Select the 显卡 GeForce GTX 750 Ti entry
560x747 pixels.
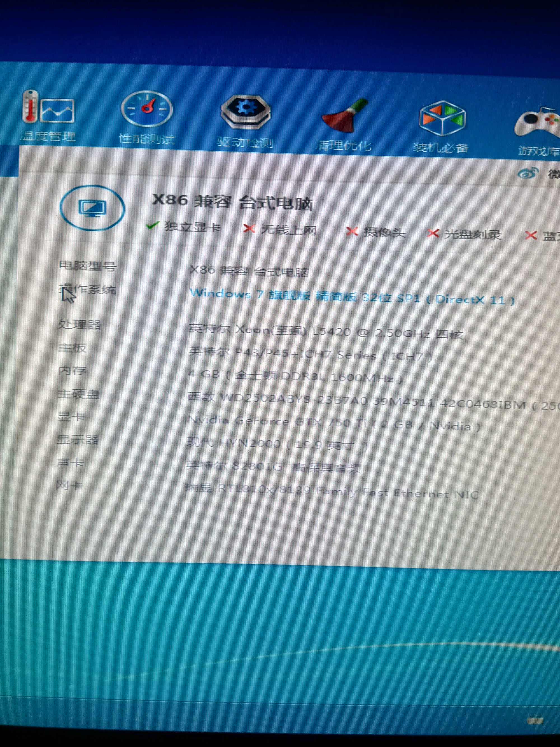pyautogui.click(x=333, y=423)
